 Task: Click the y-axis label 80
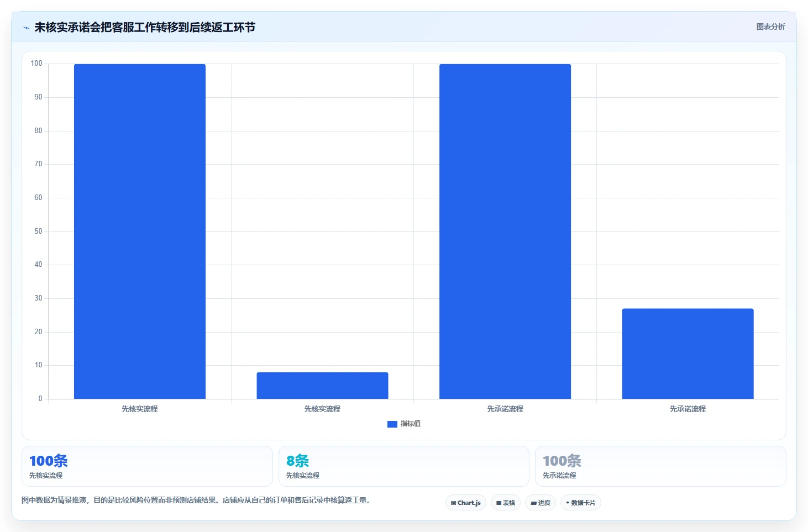tap(38, 131)
